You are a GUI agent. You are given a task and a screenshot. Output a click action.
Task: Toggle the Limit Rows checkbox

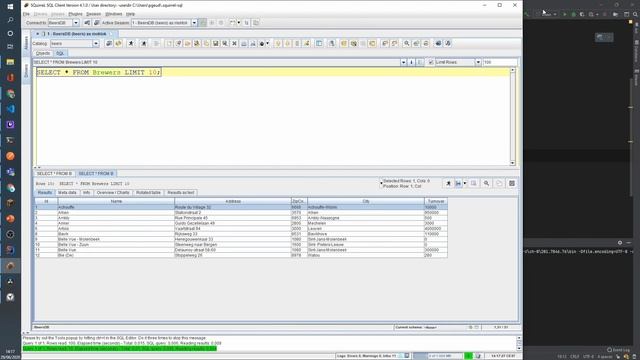click(x=431, y=62)
